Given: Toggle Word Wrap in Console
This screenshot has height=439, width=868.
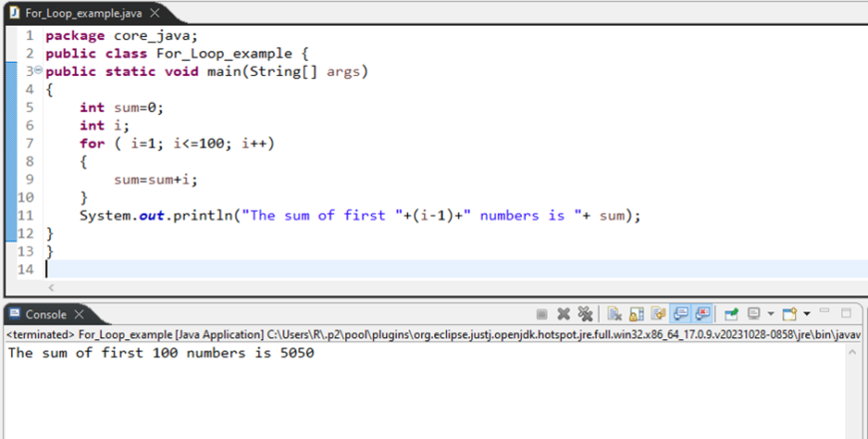Looking at the screenshot, I should point(658,313).
